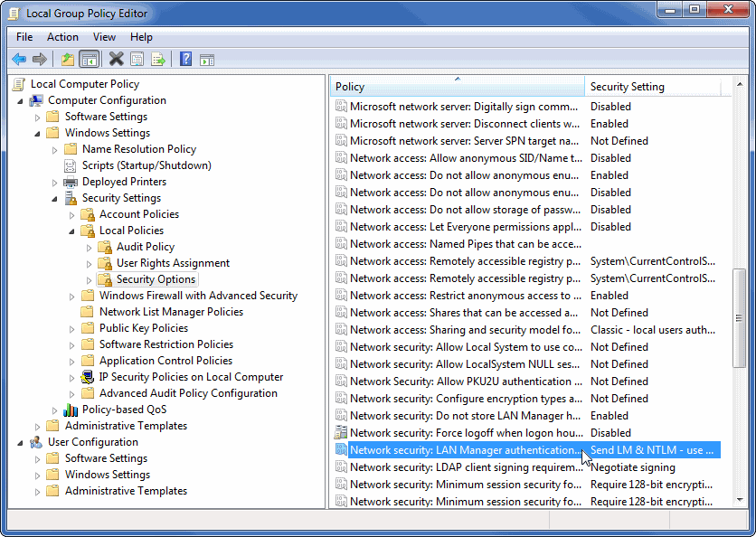Click the Export List toolbar icon
756x537 pixels.
tap(158, 60)
